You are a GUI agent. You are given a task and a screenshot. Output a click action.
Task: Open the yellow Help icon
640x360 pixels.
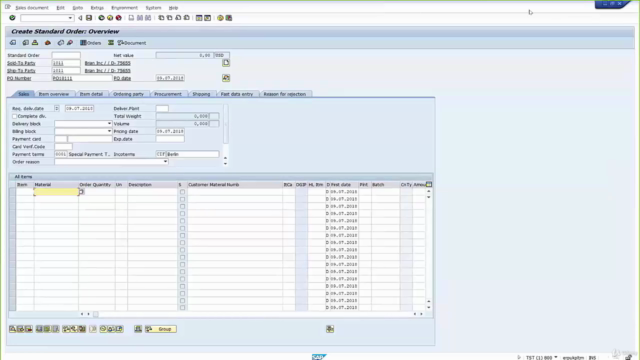(220, 18)
